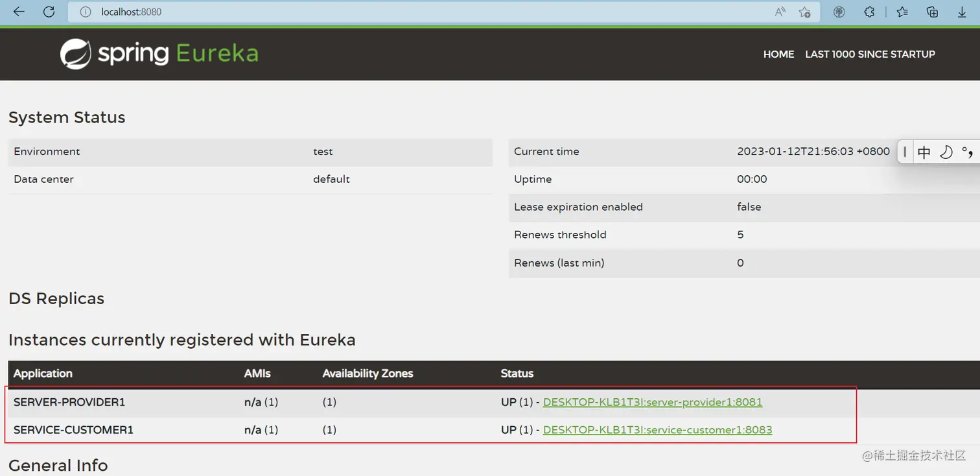This screenshot has width=980, height=476.
Task: Add this page to favorites star icon
Action: [805, 12]
